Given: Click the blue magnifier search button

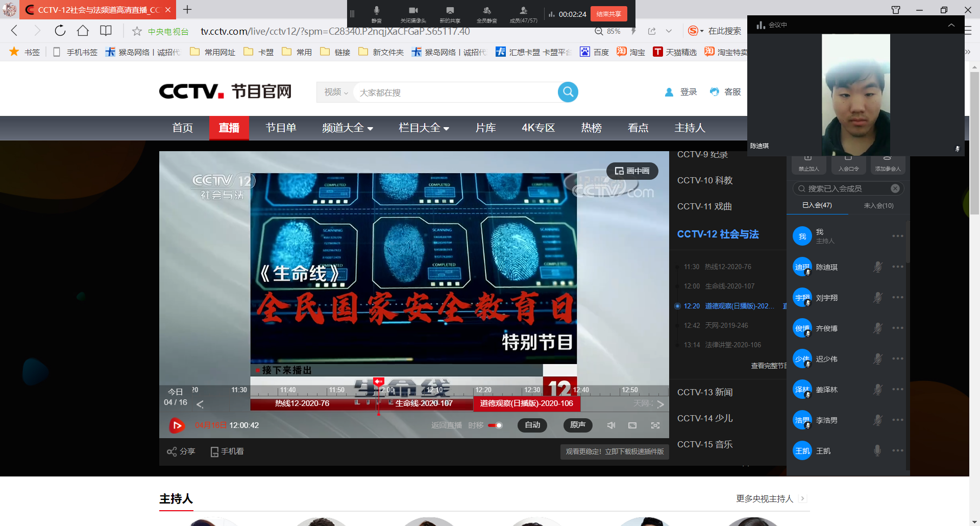Looking at the screenshot, I should pos(568,92).
